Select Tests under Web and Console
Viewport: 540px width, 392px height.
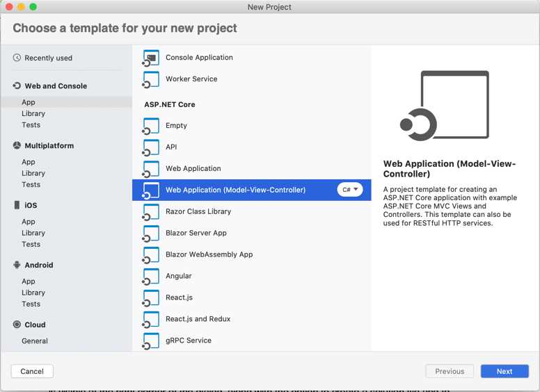tap(31, 125)
